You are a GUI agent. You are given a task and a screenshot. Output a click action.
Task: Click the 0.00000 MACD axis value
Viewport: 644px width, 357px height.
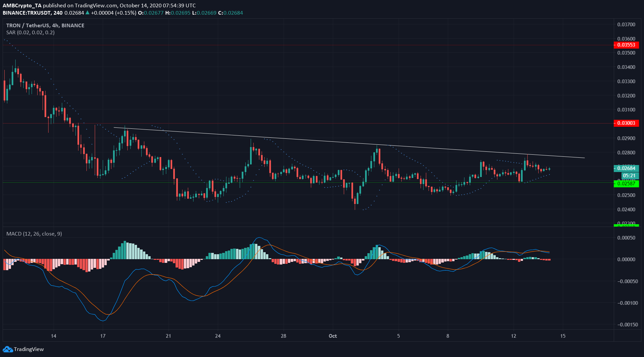pos(626,260)
